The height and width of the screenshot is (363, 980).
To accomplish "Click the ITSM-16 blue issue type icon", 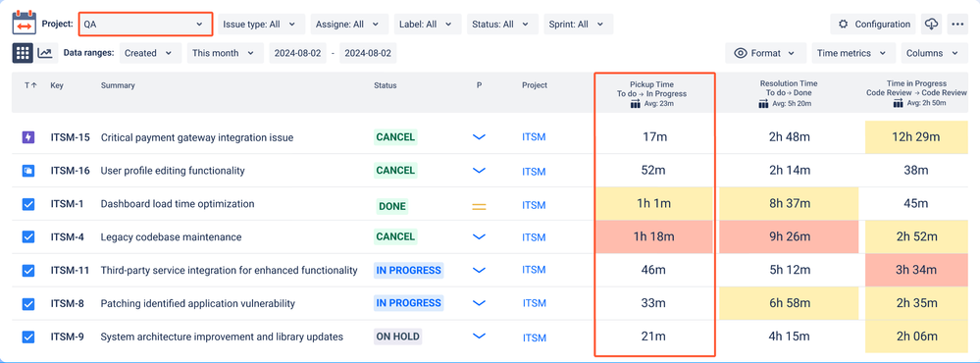I will click(x=28, y=171).
